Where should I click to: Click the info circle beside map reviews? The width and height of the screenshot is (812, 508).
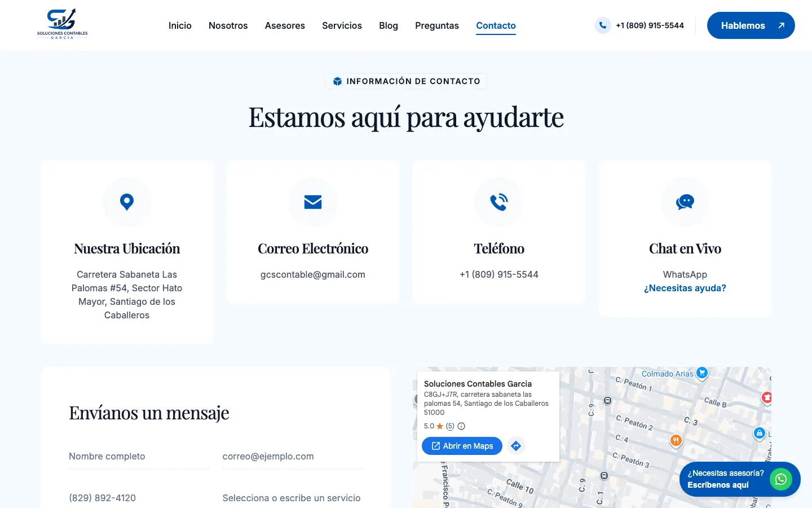tap(461, 426)
